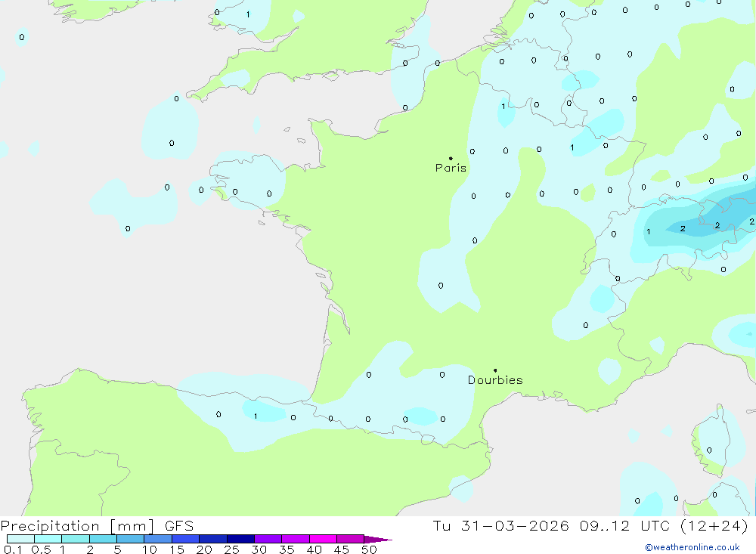
Task: Click the legend value label '0.1'
Action: click(x=13, y=549)
